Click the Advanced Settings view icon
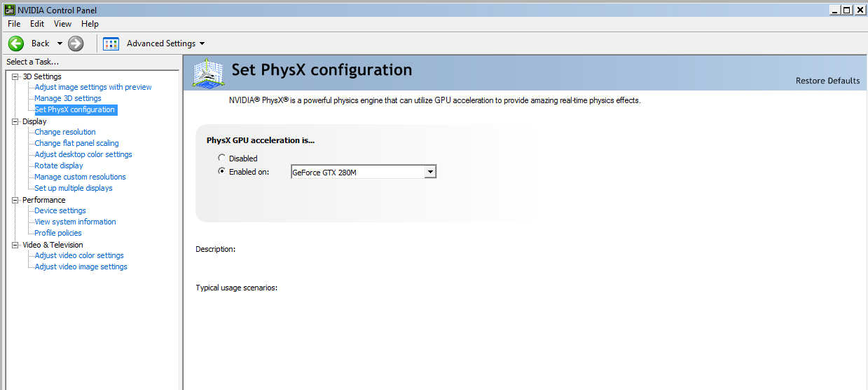The width and height of the screenshot is (868, 390). coord(111,43)
